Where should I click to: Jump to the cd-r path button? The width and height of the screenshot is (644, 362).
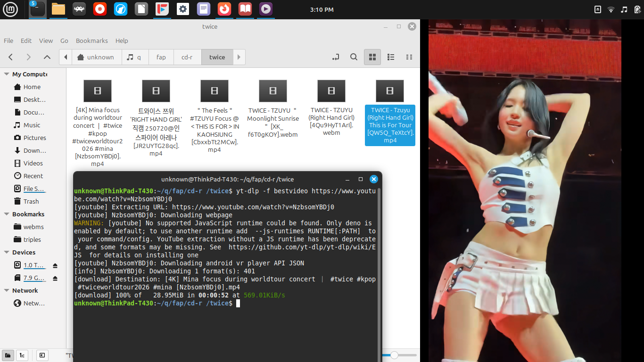click(187, 57)
